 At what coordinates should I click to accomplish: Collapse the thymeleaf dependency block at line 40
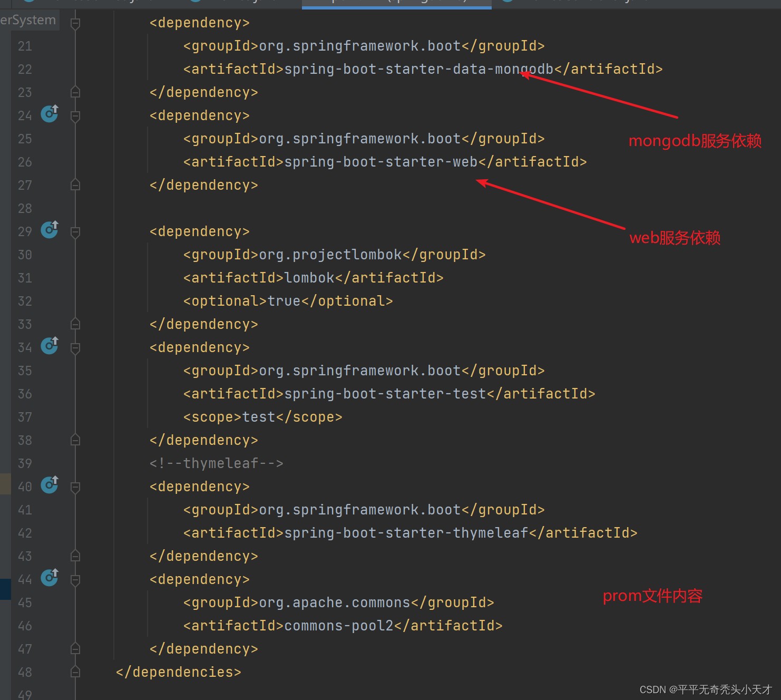coord(75,487)
